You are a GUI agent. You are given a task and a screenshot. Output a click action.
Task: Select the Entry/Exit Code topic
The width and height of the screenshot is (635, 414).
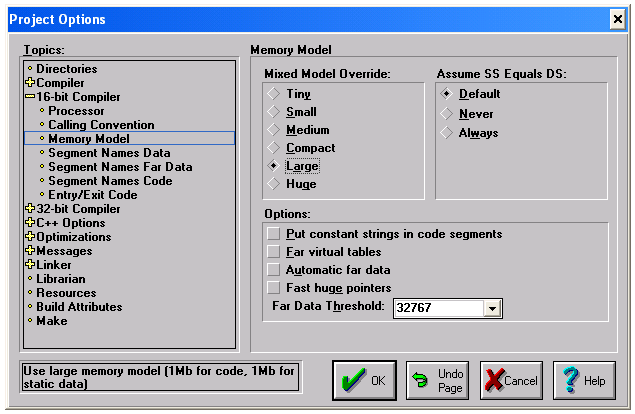93,195
